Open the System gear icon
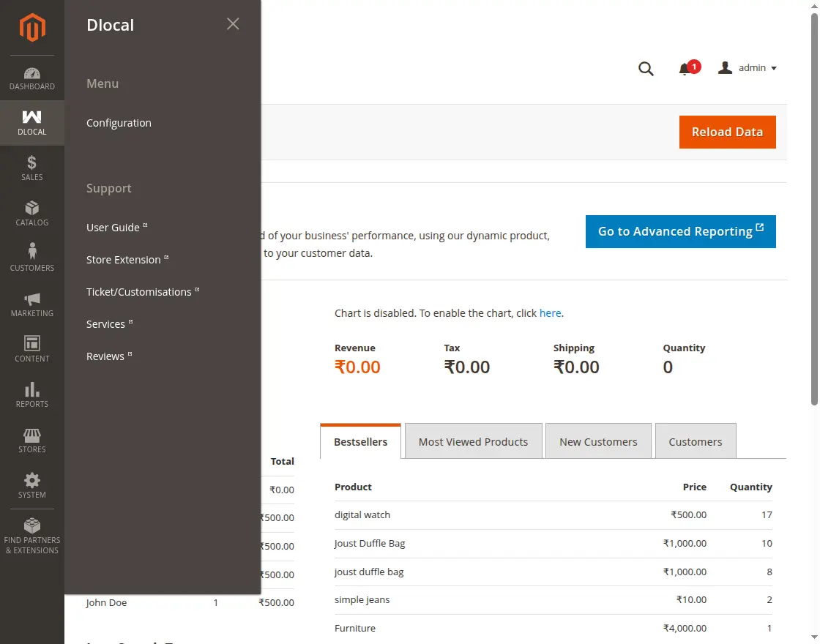The image size is (820, 644). click(x=31, y=485)
